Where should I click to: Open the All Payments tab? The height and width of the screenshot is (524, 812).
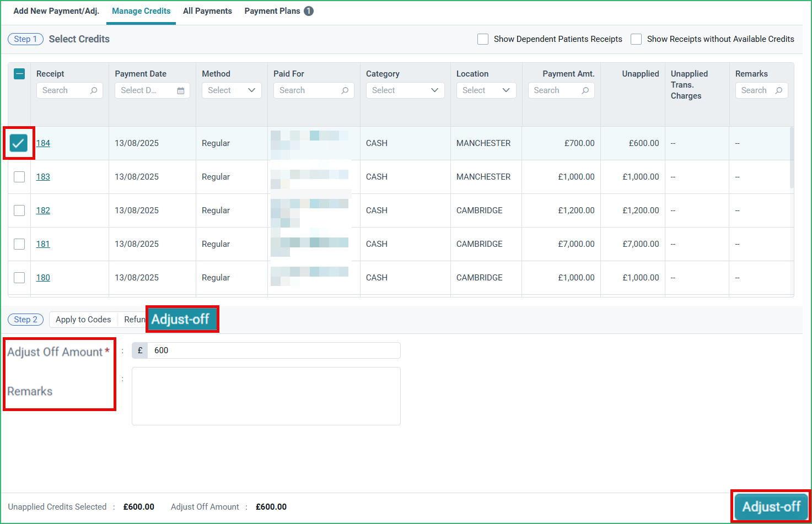[207, 11]
